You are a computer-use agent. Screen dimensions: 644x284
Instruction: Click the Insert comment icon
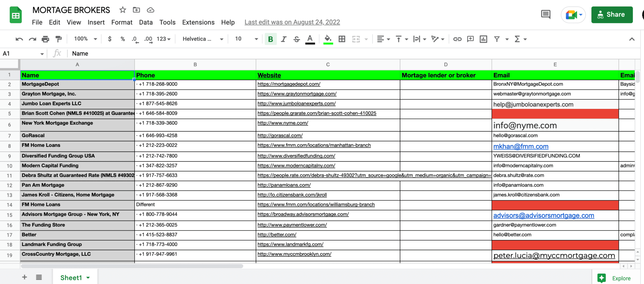470,39
